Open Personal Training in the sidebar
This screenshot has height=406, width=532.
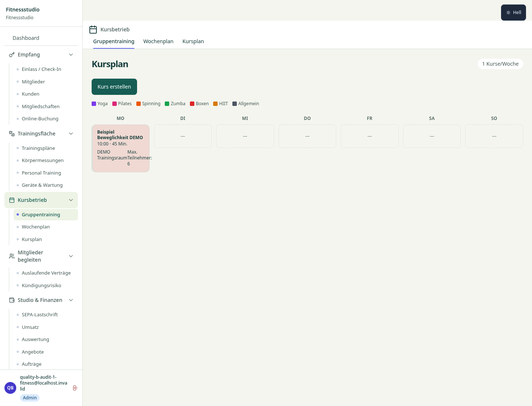46,173
